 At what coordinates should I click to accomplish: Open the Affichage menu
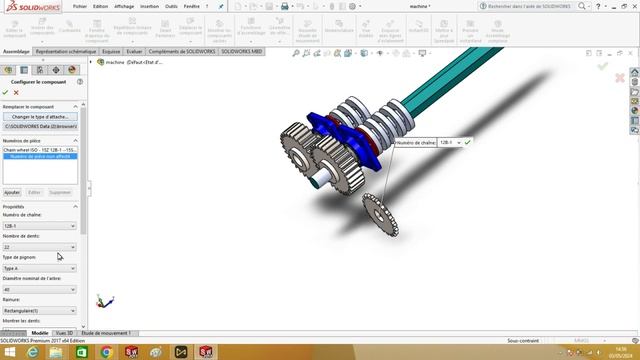tap(124, 6)
